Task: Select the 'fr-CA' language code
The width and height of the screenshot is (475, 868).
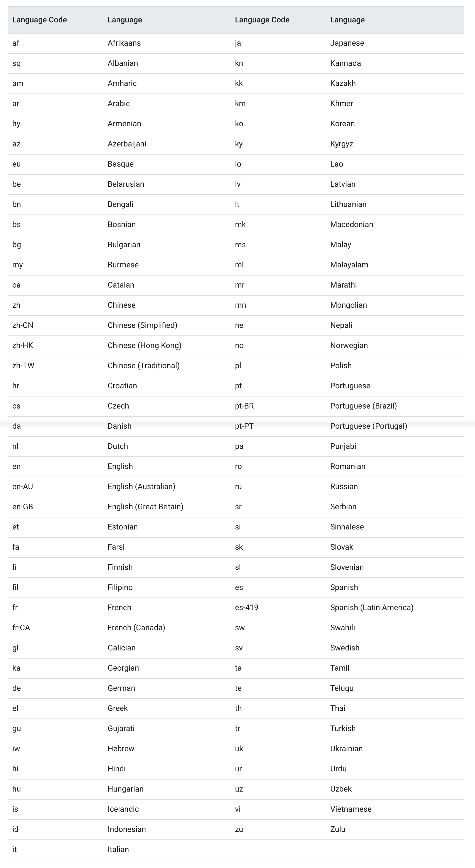Action: point(21,627)
